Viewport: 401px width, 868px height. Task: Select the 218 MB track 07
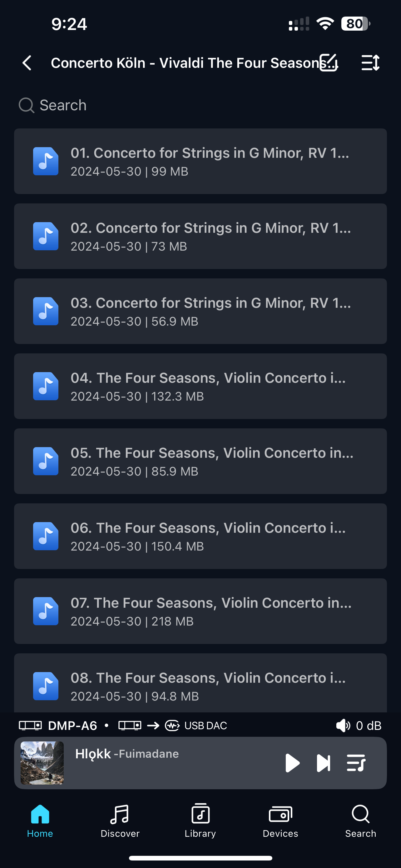point(211,611)
